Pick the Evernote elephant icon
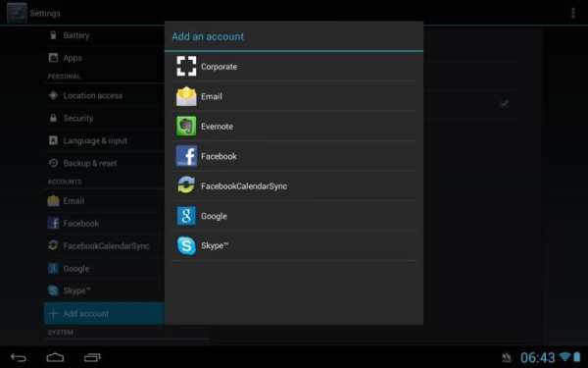The image size is (588, 368). [x=186, y=127]
